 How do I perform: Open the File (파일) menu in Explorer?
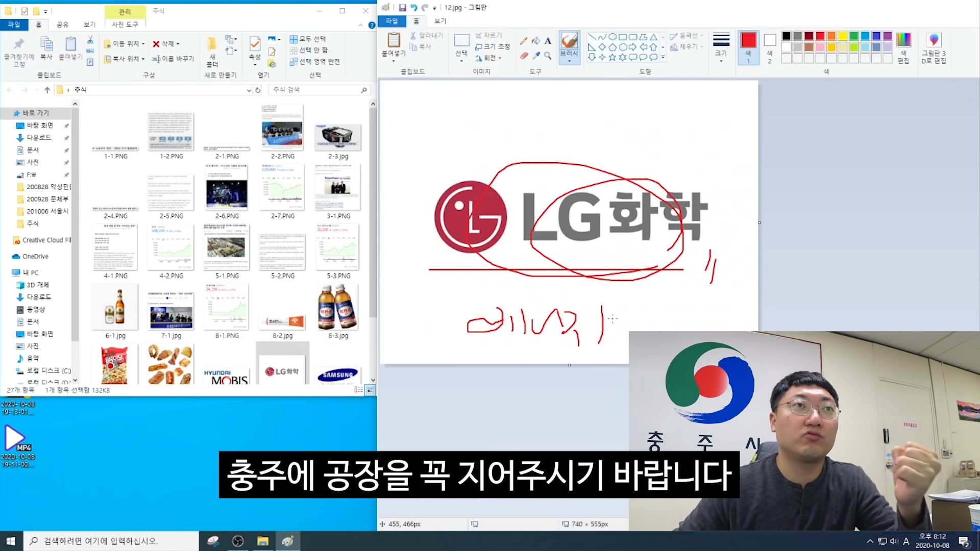click(x=14, y=24)
